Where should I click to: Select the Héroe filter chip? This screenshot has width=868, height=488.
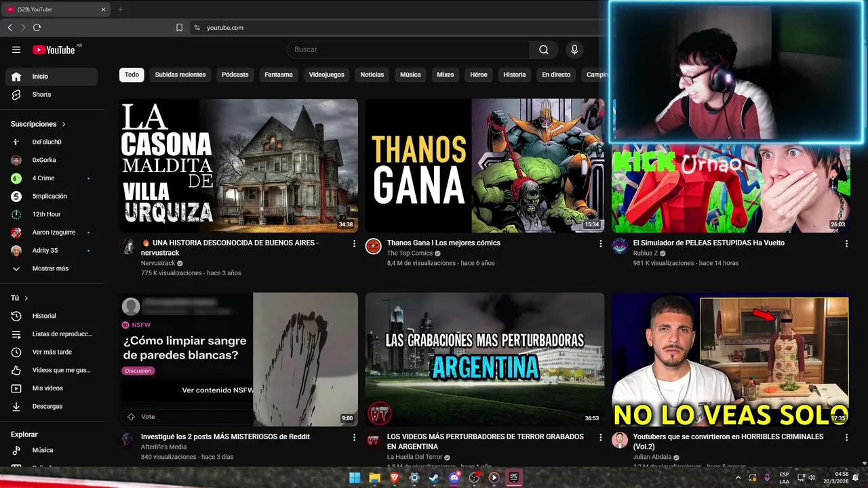[x=479, y=75]
